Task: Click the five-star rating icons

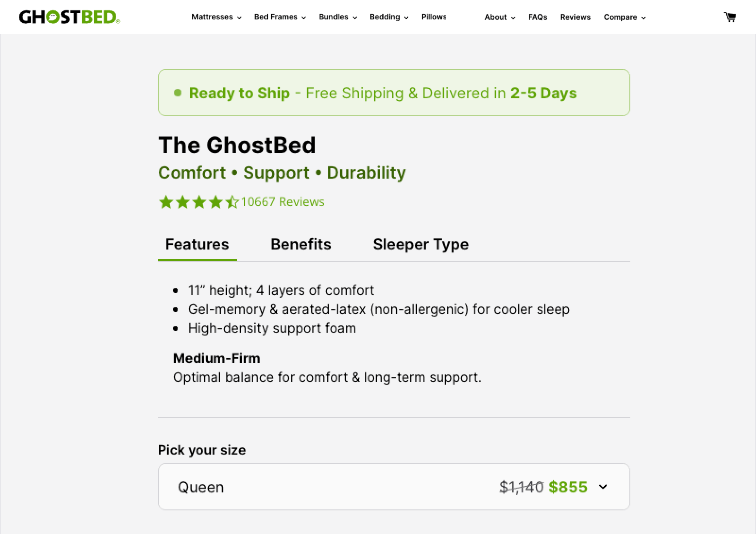Action: [x=198, y=202]
